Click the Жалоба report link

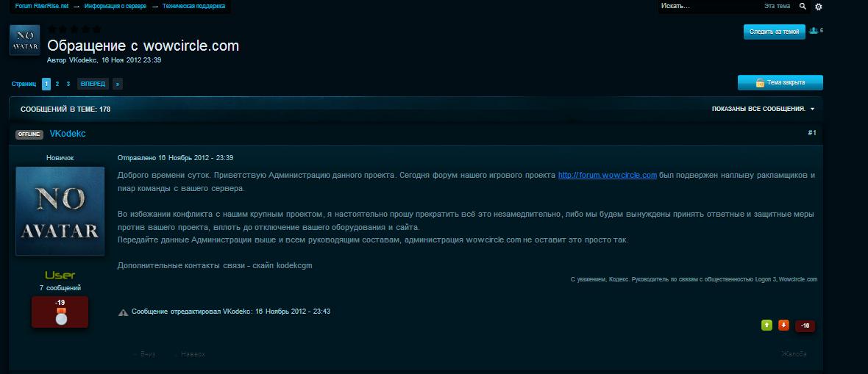(x=794, y=354)
